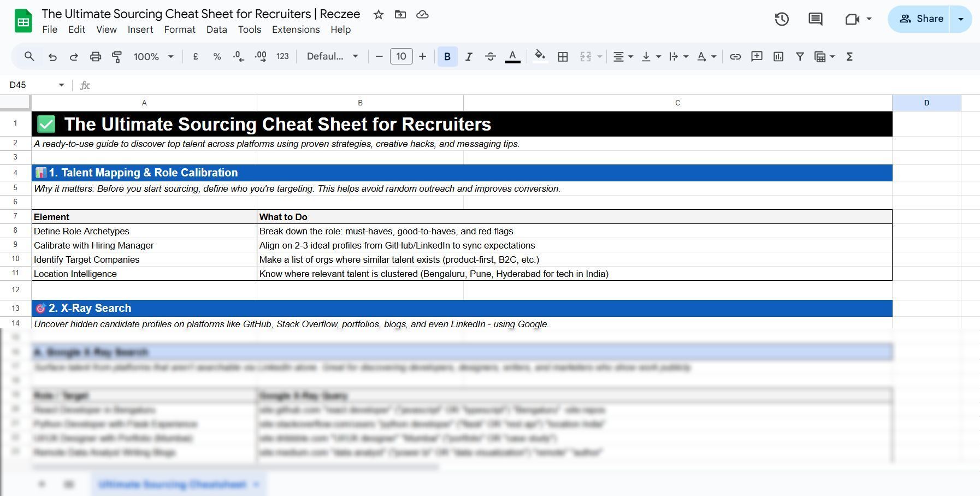The height and width of the screenshot is (496, 980).
Task: Open text wrapping dropdown
Action: [678, 56]
